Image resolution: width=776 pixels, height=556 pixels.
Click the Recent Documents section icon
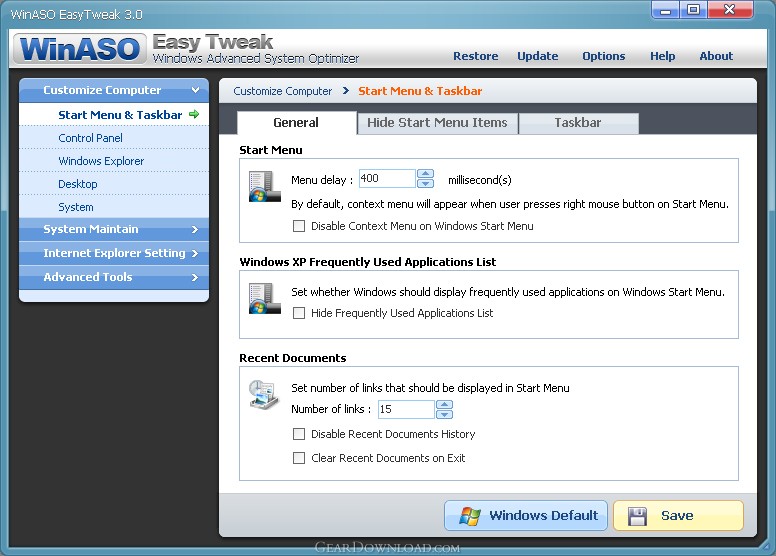(x=264, y=395)
